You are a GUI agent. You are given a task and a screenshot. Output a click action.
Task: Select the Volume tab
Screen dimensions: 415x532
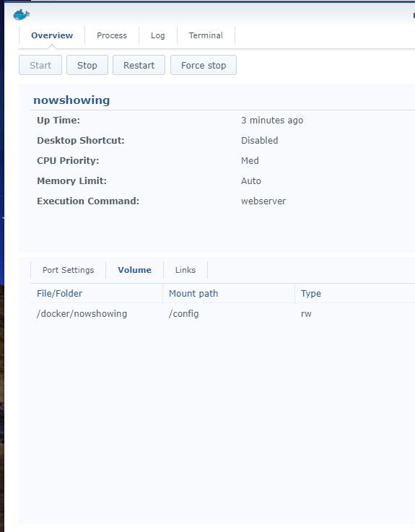pyautogui.click(x=135, y=270)
